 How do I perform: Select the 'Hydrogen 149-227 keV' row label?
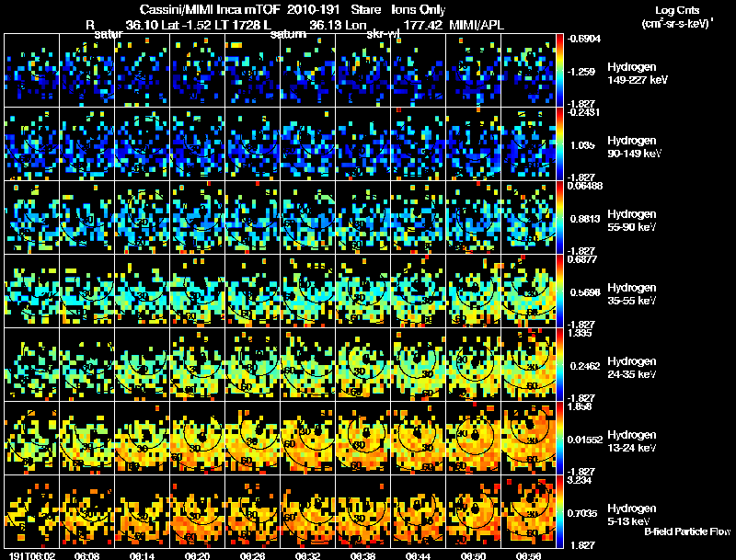click(x=638, y=74)
